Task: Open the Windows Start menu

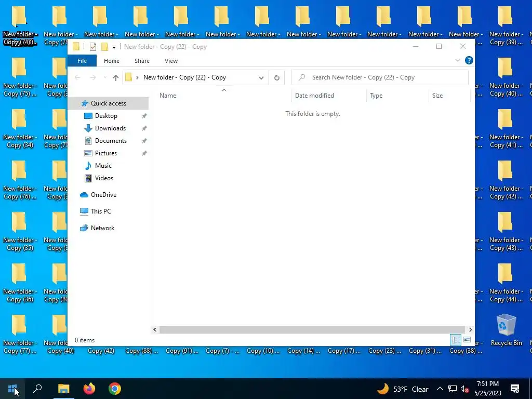Action: (12, 389)
